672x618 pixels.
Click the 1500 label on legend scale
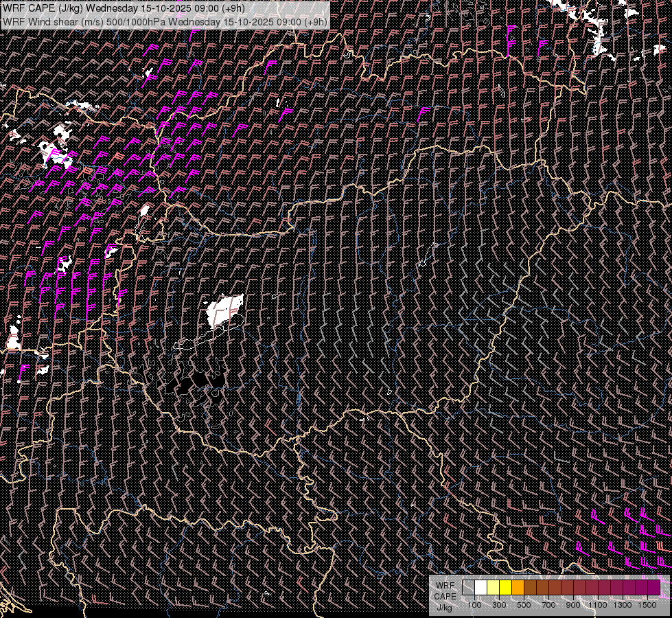pos(647,605)
